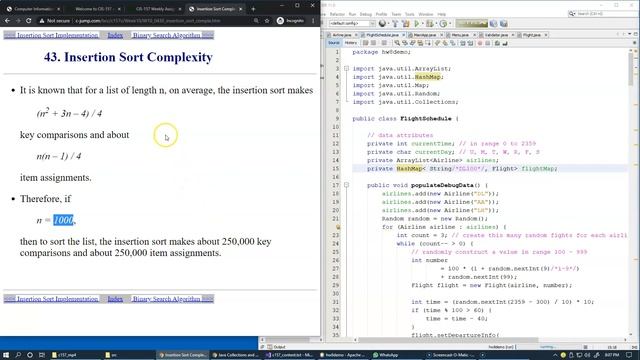The width and height of the screenshot is (640, 360).
Task: Open the NetBeans Refactor menu
Action: pyautogui.click(x=337, y=14)
